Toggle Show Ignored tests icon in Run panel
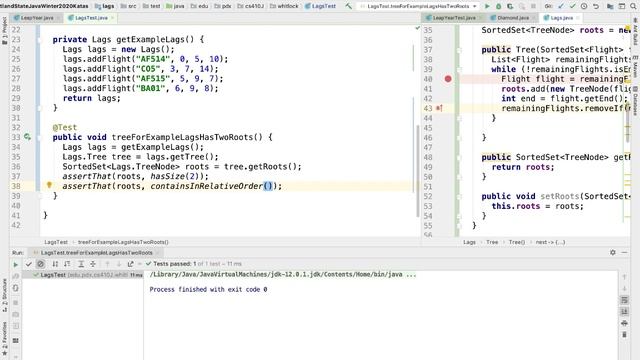Viewport: 640px width, 360px height. (40, 264)
